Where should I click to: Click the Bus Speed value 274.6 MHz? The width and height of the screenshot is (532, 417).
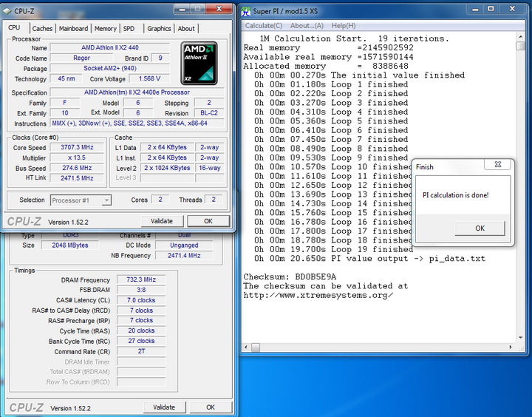click(77, 168)
